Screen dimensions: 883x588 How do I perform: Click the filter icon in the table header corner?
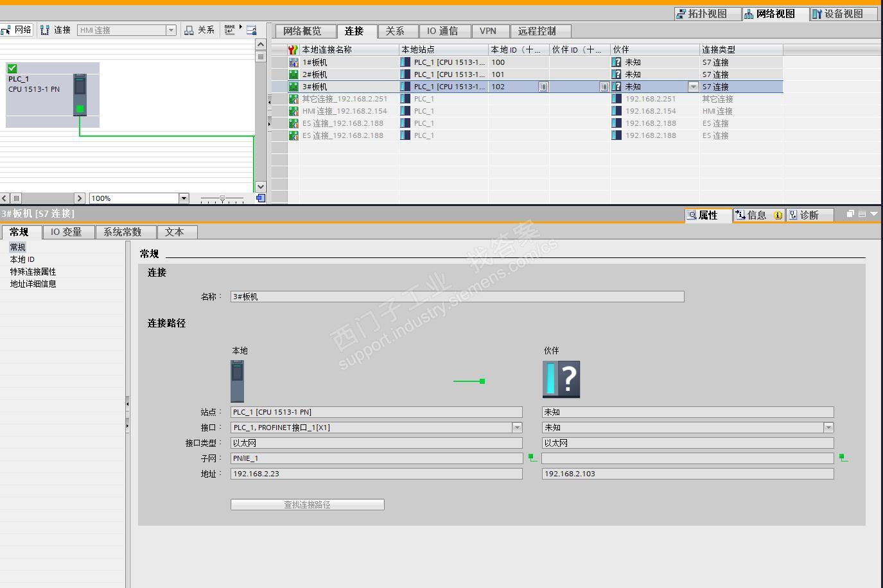(x=293, y=49)
